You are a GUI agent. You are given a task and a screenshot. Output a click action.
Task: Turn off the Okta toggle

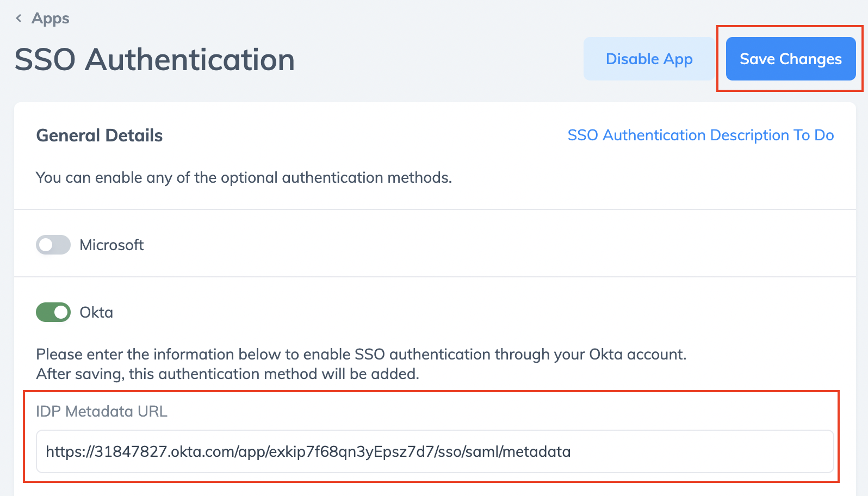click(53, 312)
